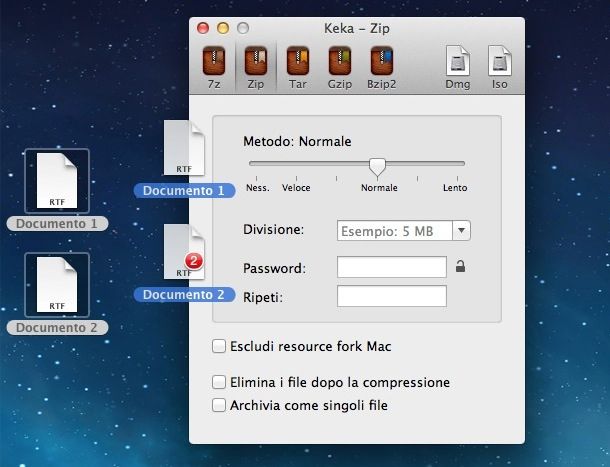This screenshot has height=467, width=610.
Task: Click Documento 2 desktop file label
Action: pos(57,327)
